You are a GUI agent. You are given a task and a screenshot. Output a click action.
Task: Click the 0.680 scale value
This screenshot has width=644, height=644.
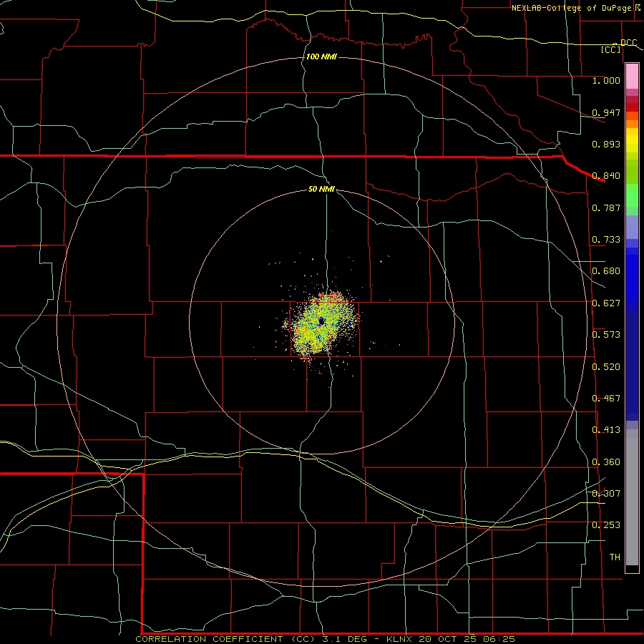tap(606, 271)
